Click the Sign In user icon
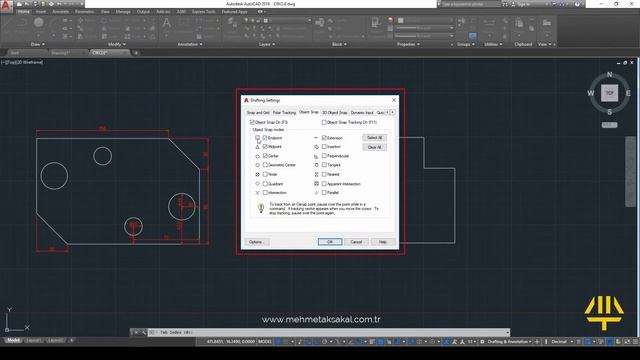 coord(513,4)
